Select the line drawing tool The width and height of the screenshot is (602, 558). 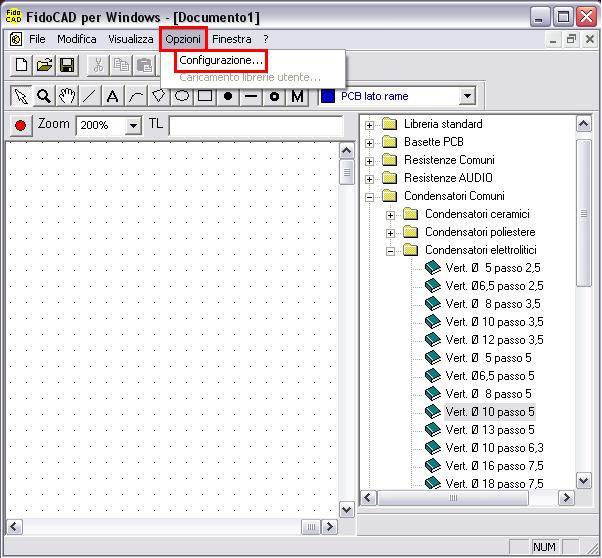click(89, 96)
